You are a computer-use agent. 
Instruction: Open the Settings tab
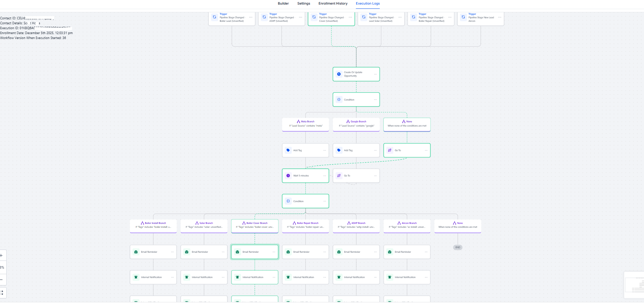[x=304, y=4]
